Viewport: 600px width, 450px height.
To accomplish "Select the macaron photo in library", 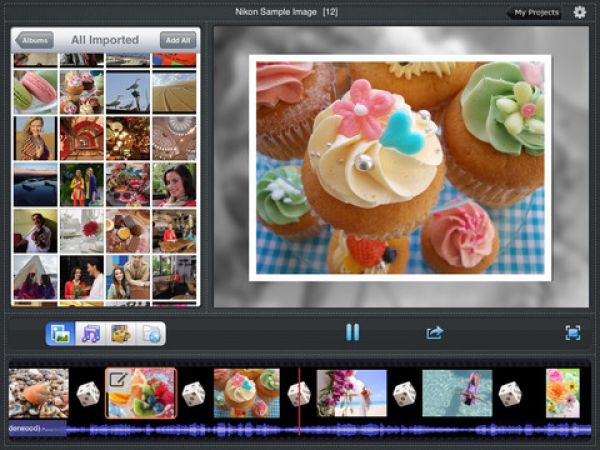I will [x=35, y=91].
